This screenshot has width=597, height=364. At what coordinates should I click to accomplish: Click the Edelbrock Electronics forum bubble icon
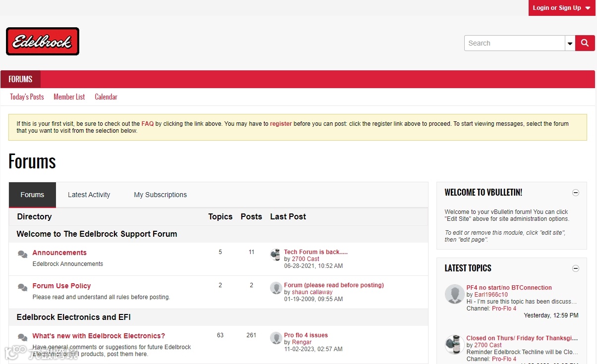point(22,338)
